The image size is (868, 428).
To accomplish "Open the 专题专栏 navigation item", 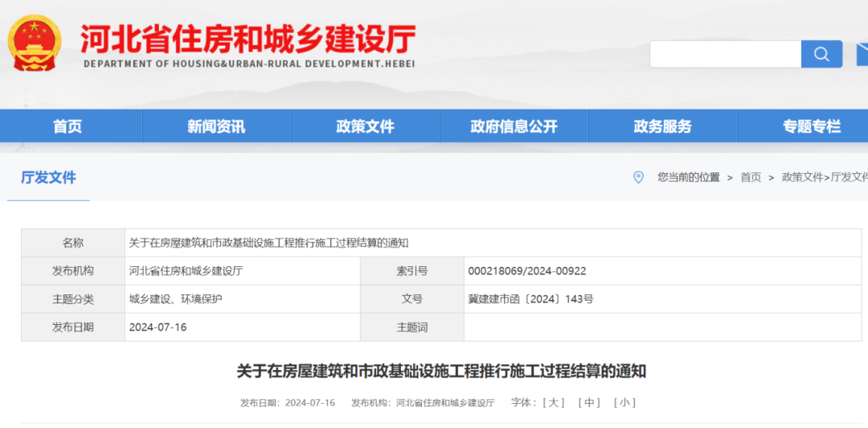I will 811,126.
